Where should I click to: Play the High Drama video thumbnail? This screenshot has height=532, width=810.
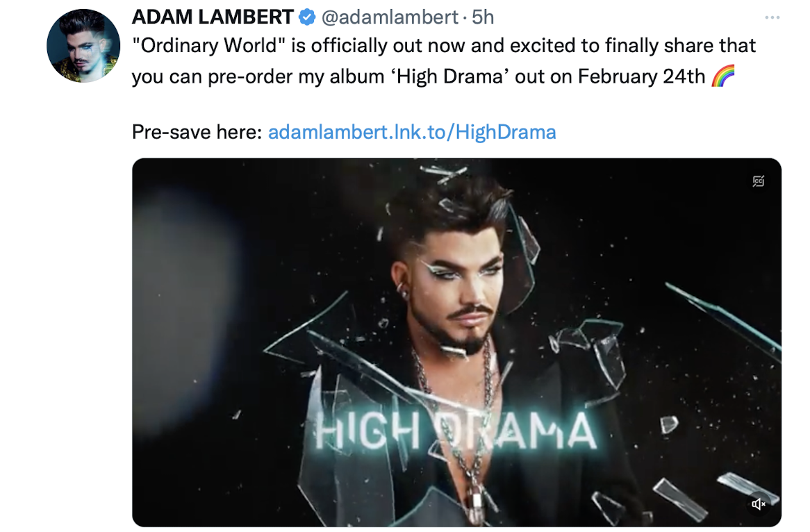(x=456, y=342)
